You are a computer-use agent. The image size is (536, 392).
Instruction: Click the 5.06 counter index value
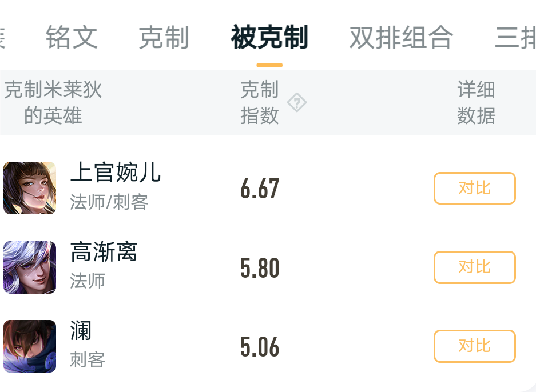(x=260, y=347)
